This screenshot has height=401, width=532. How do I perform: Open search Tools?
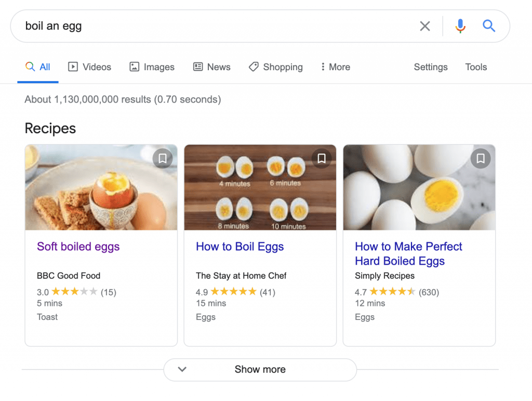tap(476, 67)
